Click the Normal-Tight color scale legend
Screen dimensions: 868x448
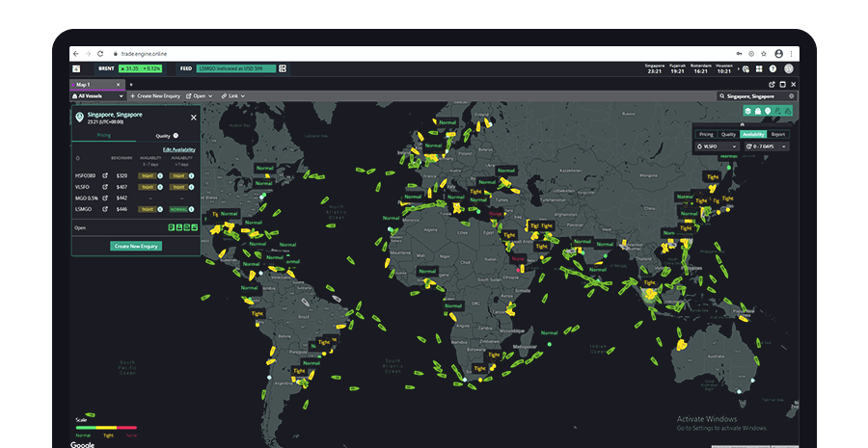tap(106, 427)
